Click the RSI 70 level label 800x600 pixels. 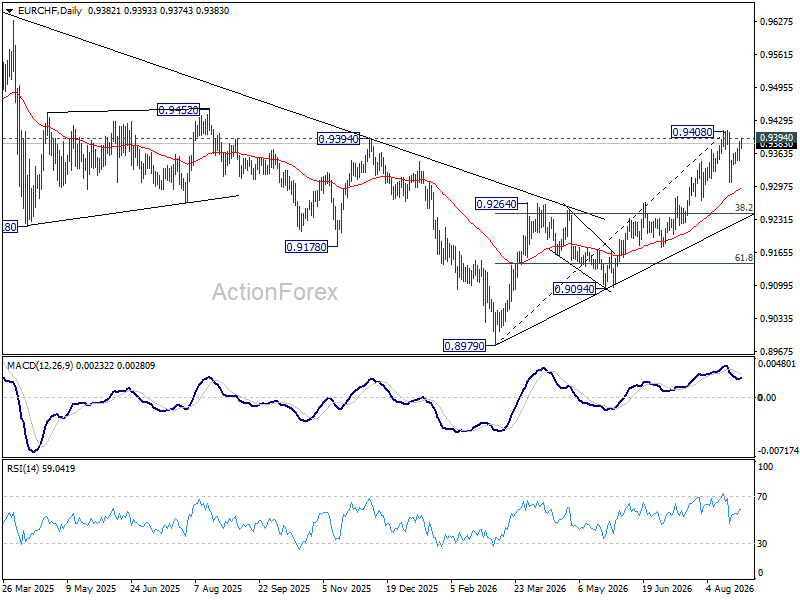[x=762, y=496]
